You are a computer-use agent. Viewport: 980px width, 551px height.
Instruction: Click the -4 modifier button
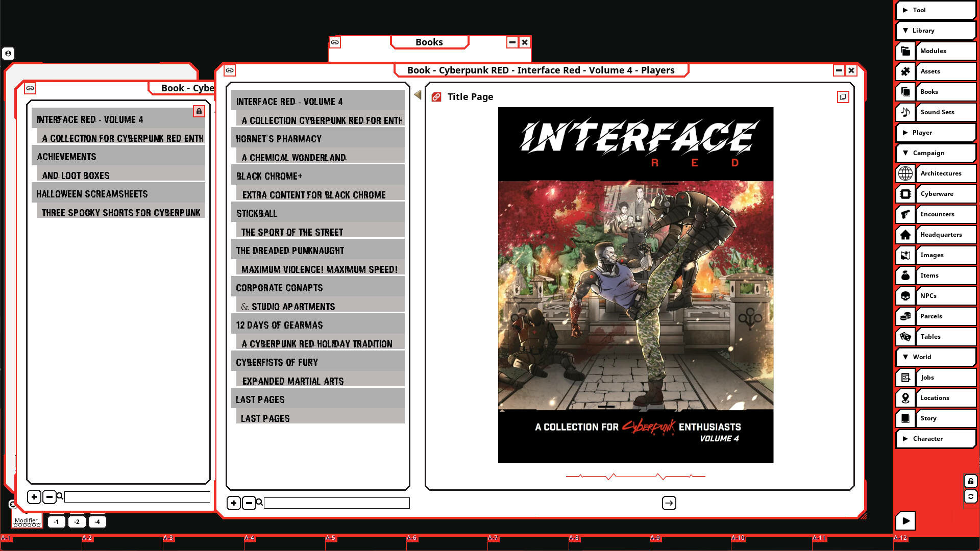point(97,521)
